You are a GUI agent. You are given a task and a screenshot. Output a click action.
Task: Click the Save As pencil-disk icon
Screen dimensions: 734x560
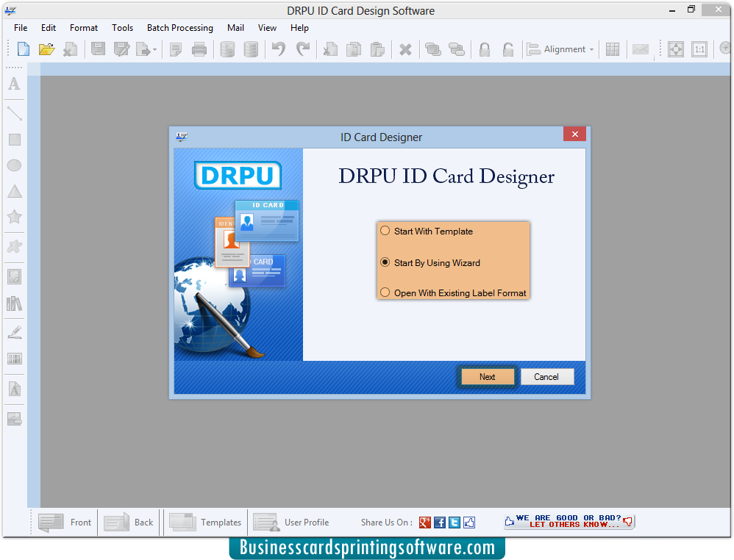tap(121, 49)
